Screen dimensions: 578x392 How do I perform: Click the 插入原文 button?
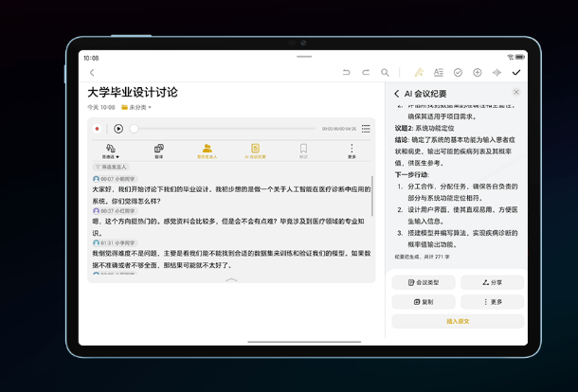(458, 321)
